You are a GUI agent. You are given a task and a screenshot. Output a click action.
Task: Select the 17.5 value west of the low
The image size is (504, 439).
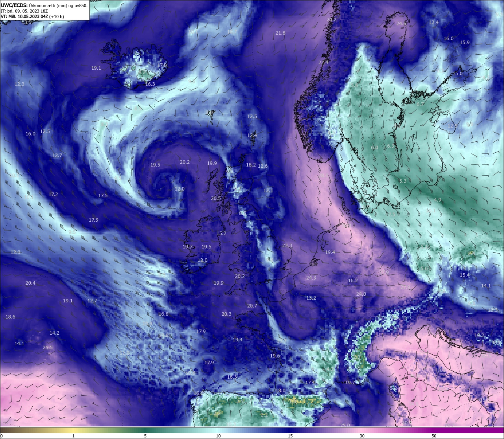103,196
